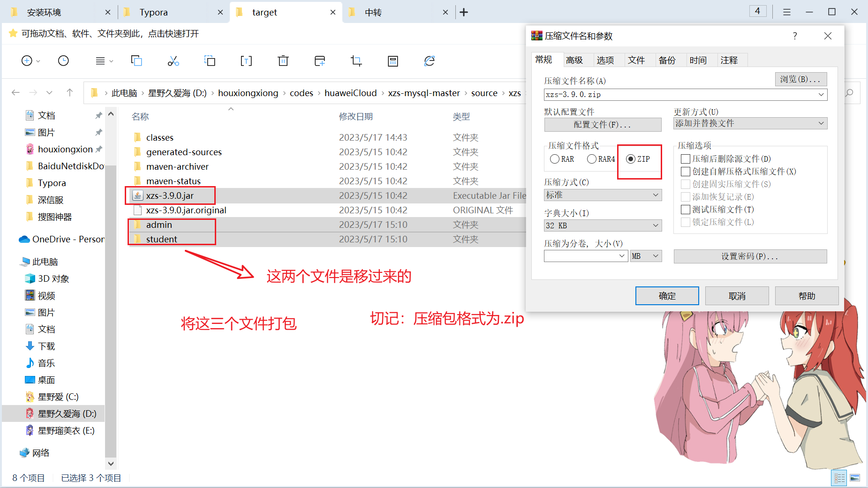Open new tab with plus icon
This screenshot has width=868, height=488.
[464, 12]
